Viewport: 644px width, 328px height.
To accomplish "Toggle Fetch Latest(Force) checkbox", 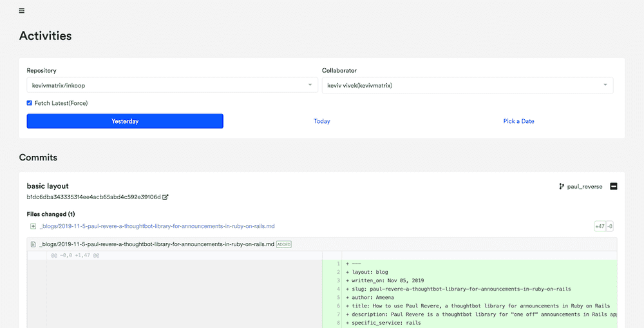I will (30, 103).
